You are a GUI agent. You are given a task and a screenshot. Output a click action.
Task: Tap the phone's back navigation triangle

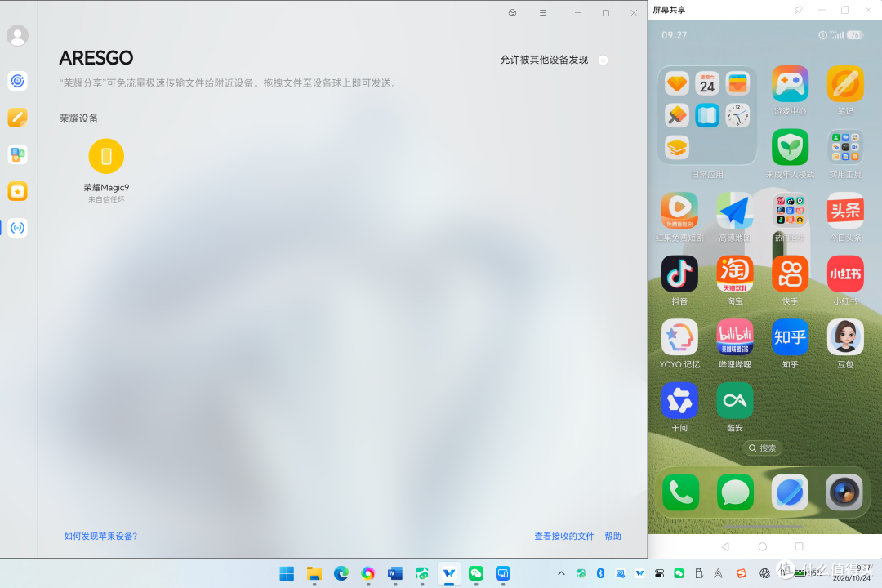pos(726,546)
